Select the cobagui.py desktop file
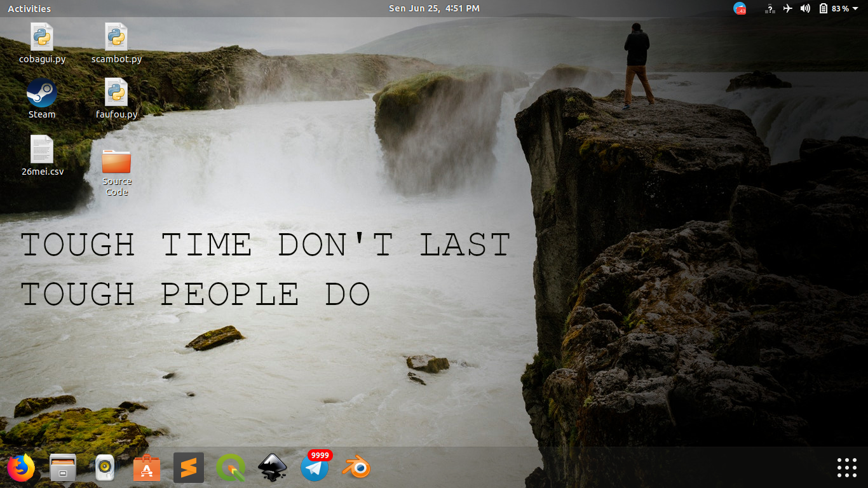This screenshot has width=868, height=488. pyautogui.click(x=42, y=43)
